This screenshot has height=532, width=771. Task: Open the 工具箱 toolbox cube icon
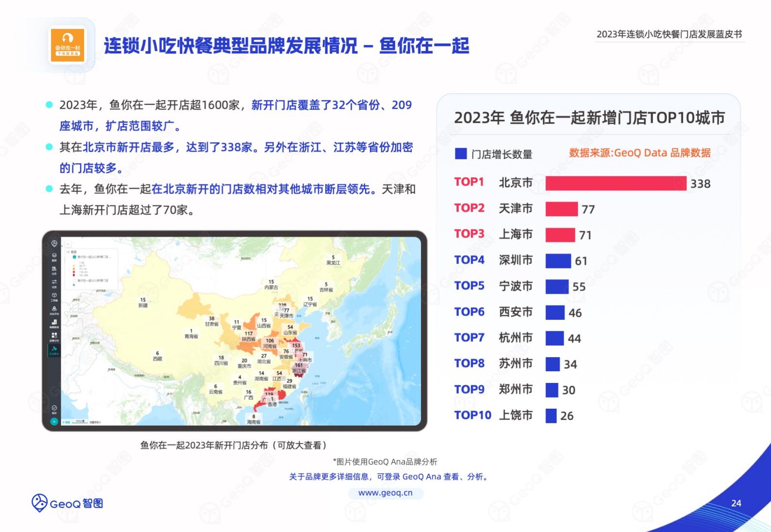tap(54, 295)
